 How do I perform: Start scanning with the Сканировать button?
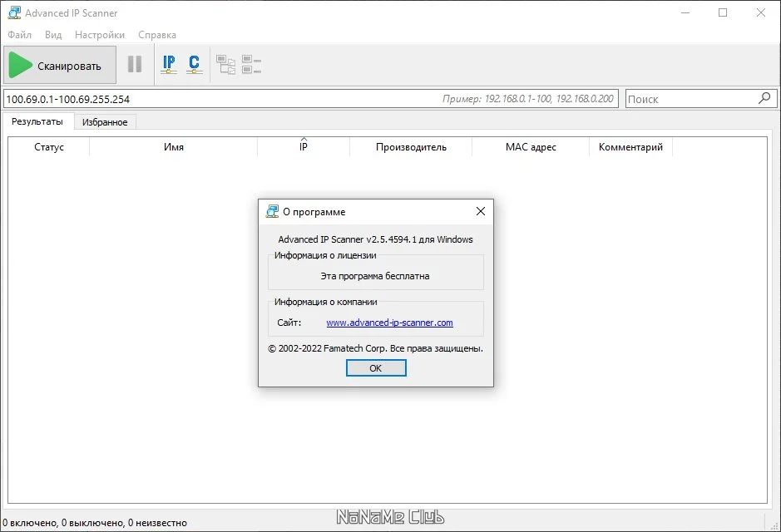(x=60, y=65)
